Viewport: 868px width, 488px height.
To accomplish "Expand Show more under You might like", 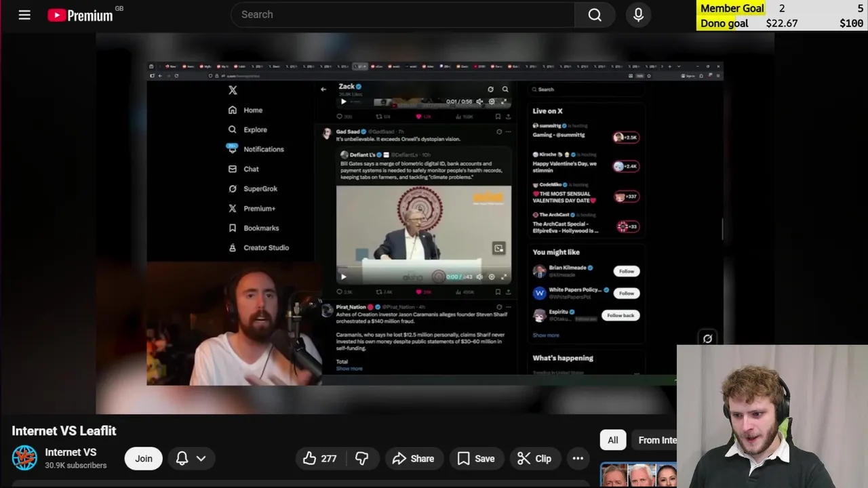I will point(546,335).
